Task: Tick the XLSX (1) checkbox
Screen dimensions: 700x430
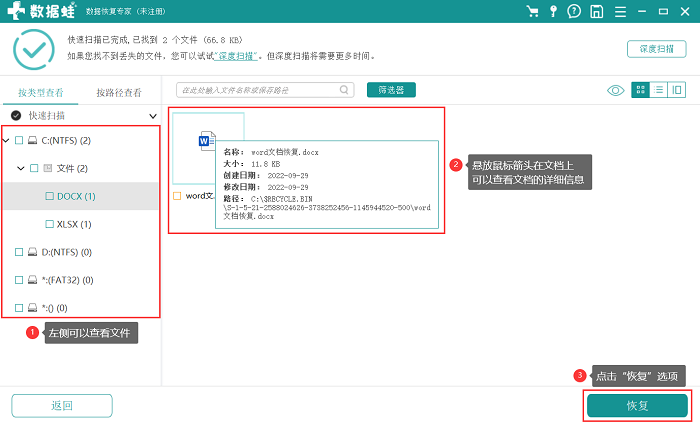Action: pyautogui.click(x=50, y=224)
